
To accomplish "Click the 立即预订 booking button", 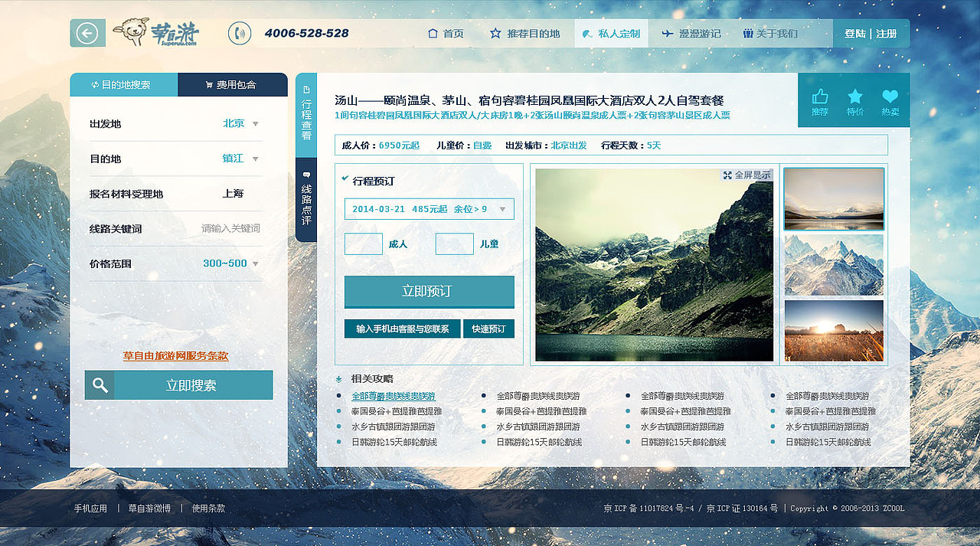I will (x=429, y=292).
